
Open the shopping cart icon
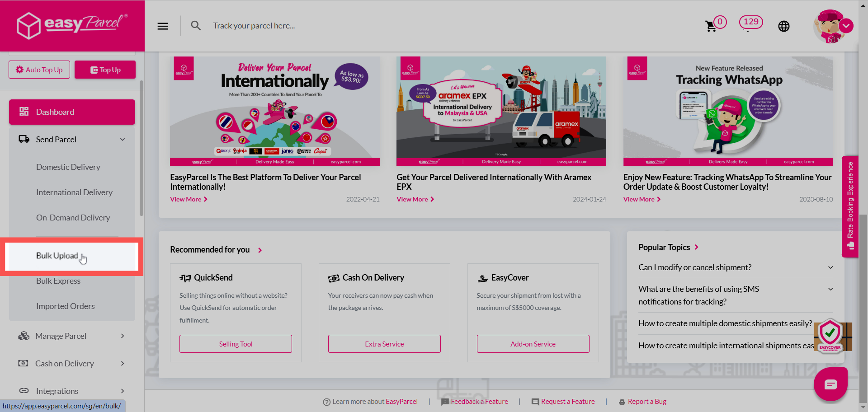pos(711,26)
